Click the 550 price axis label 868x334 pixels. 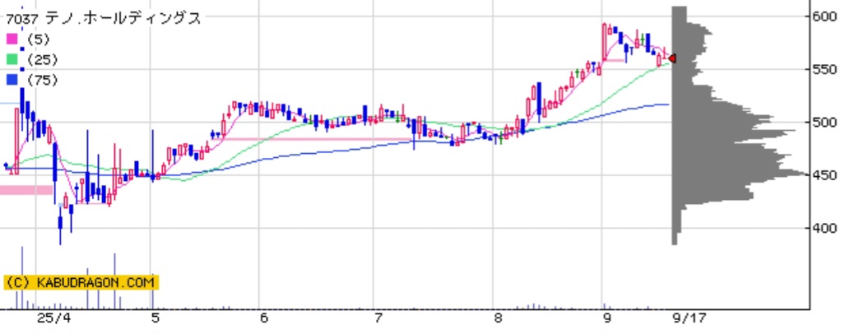coord(825,70)
